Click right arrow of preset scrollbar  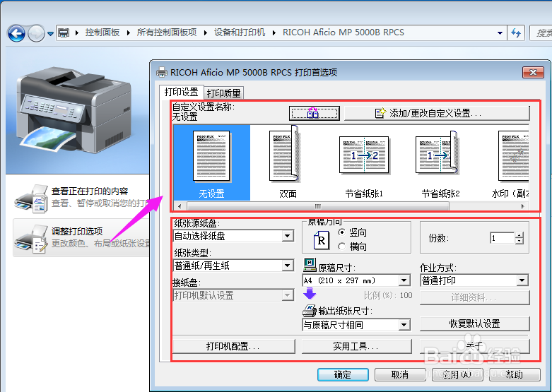tap(523, 206)
